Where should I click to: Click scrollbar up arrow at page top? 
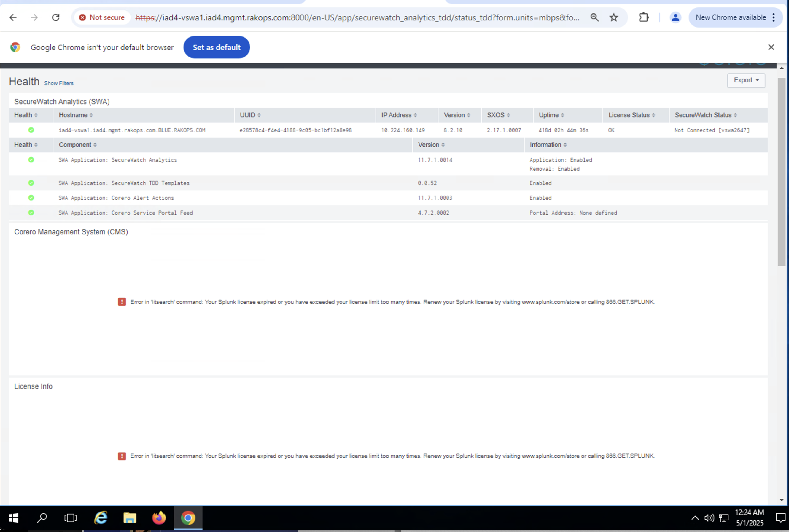point(782,68)
